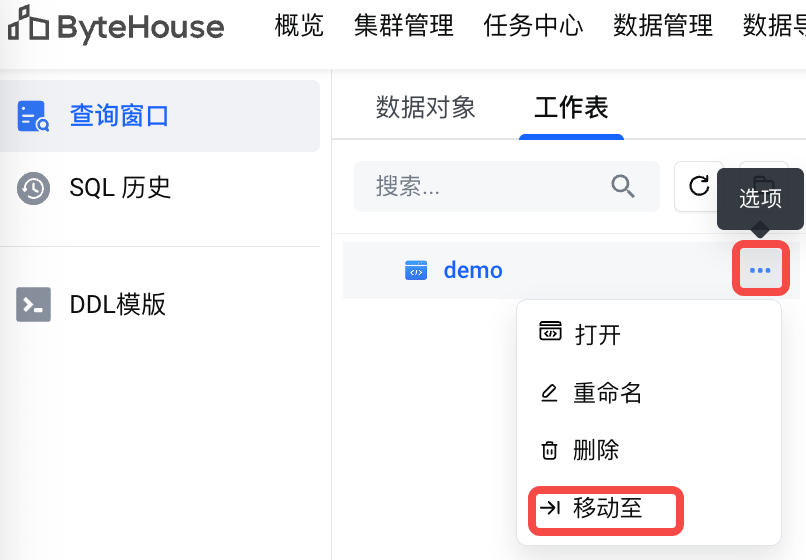This screenshot has width=806, height=560.
Task: Click the SQL 历史 clock icon
Action: pos(33,188)
